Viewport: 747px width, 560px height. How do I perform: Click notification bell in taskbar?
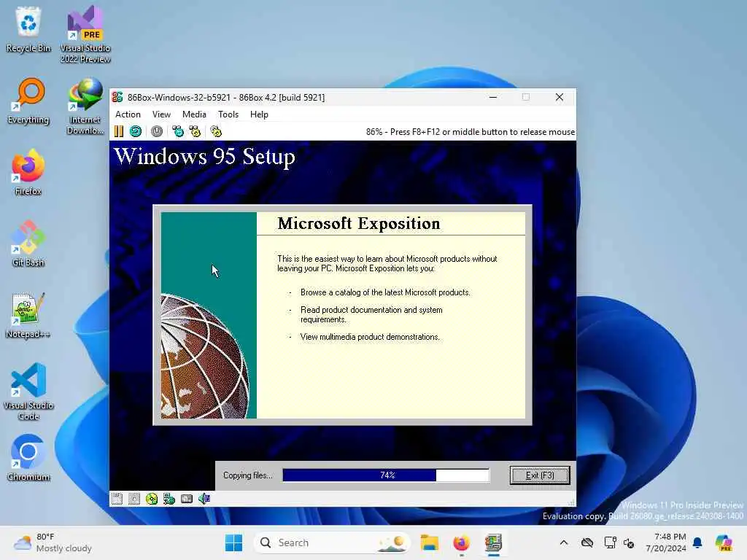(x=697, y=542)
